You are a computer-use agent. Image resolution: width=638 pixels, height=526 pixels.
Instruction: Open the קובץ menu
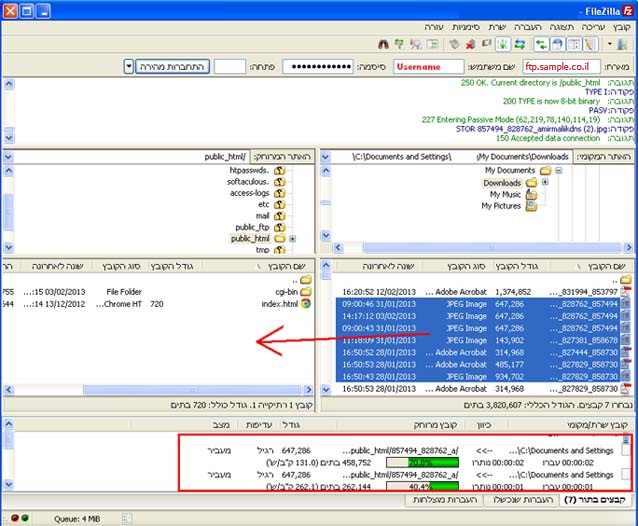point(622,27)
